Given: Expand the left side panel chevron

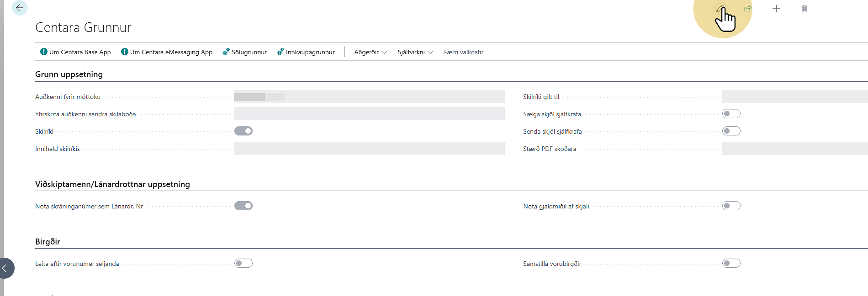Looking at the screenshot, I should coord(5,268).
